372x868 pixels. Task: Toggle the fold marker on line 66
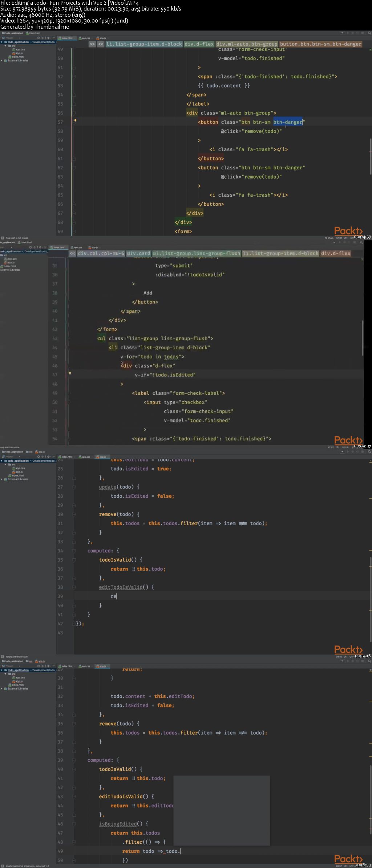click(x=74, y=204)
